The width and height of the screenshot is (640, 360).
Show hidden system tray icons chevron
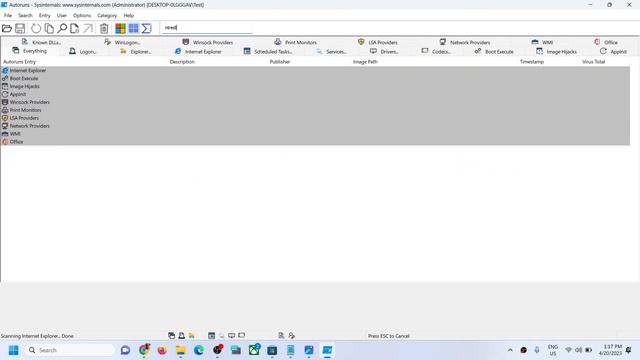coord(510,350)
